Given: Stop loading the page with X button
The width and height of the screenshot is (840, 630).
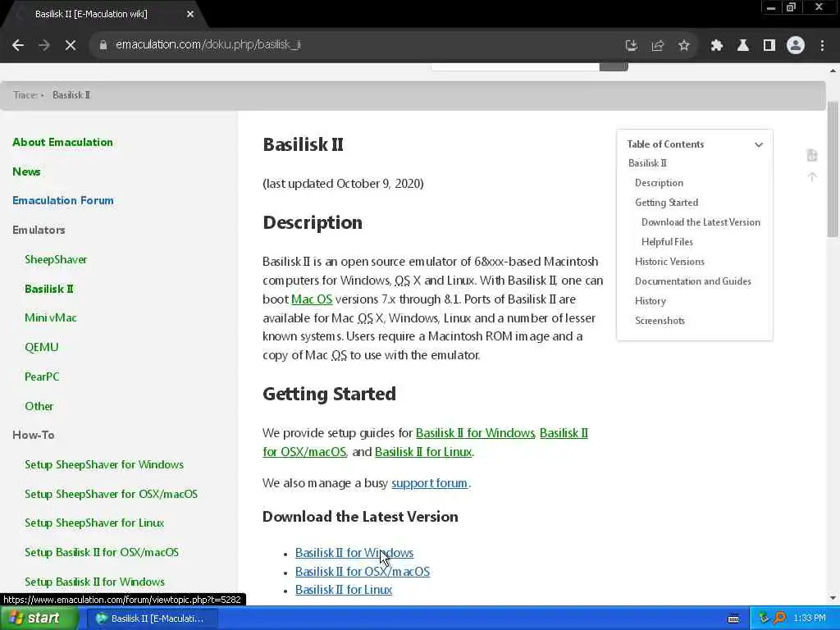Looking at the screenshot, I should pos(71,45).
